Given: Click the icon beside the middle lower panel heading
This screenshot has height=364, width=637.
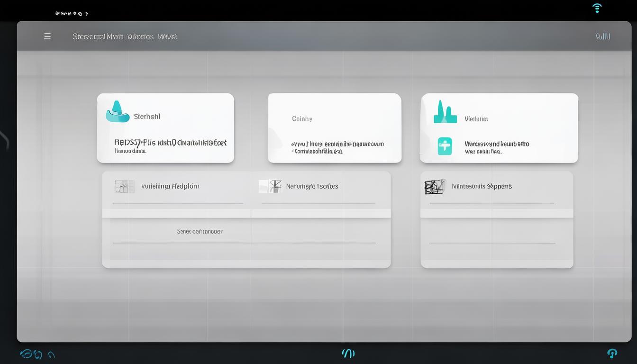Looking at the screenshot, I should 270,186.
